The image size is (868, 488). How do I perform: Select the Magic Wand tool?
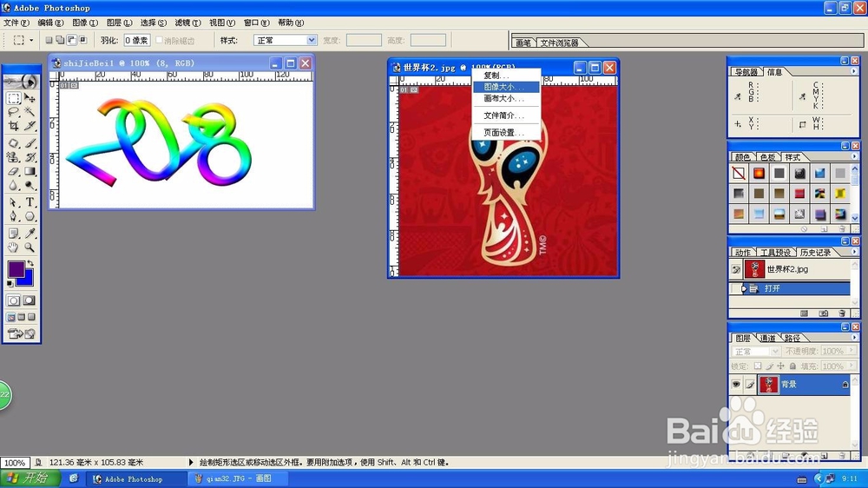(30, 112)
